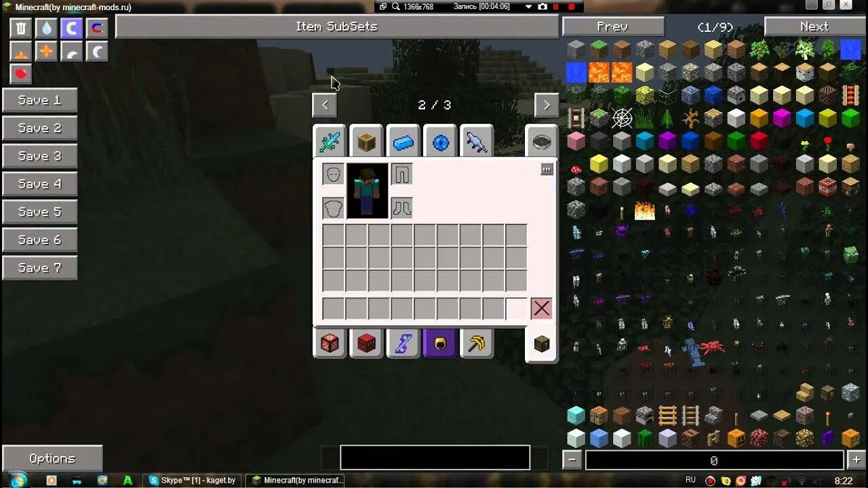This screenshot has height=488, width=868.
Task: Go to next item page with Next
Action: point(814,26)
